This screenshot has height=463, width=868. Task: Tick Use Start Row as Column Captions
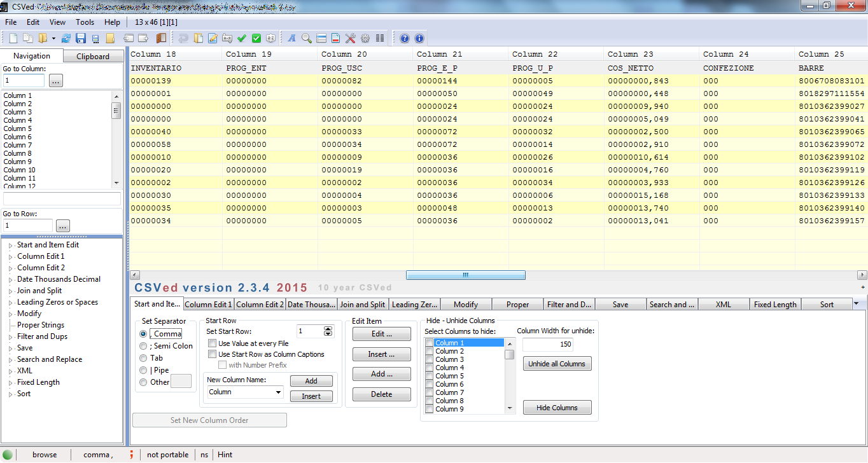tap(213, 354)
